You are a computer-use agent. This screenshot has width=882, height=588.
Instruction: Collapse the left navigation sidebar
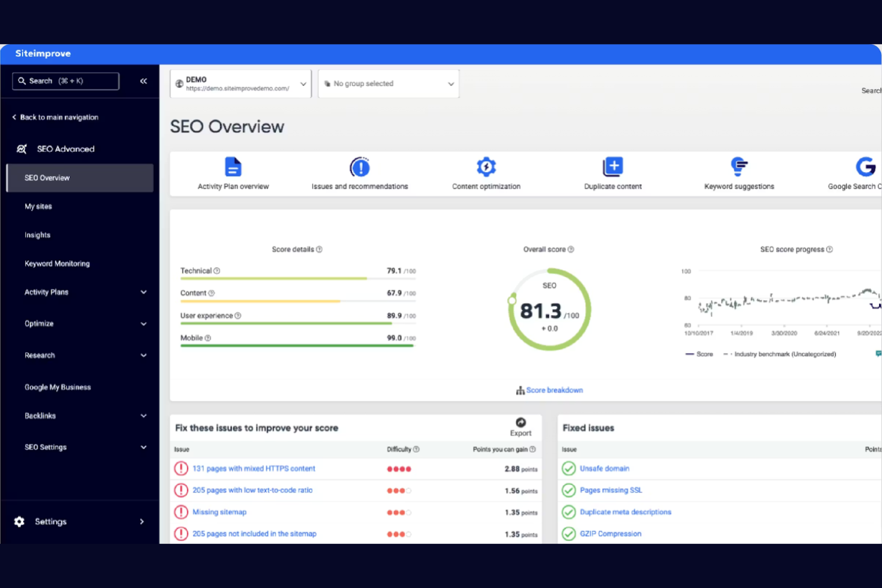tap(143, 80)
